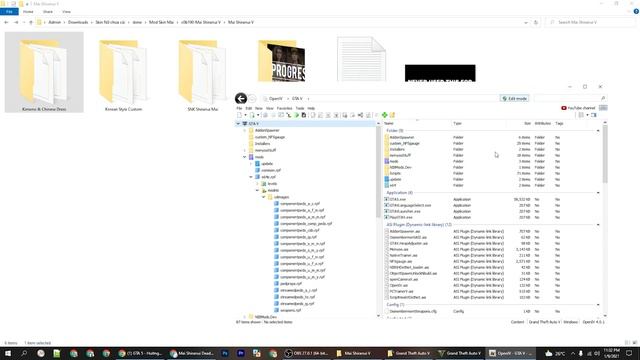This screenshot has height=360, width=640.
Task: Open the Explorer File tab
Action: pos(9,11)
